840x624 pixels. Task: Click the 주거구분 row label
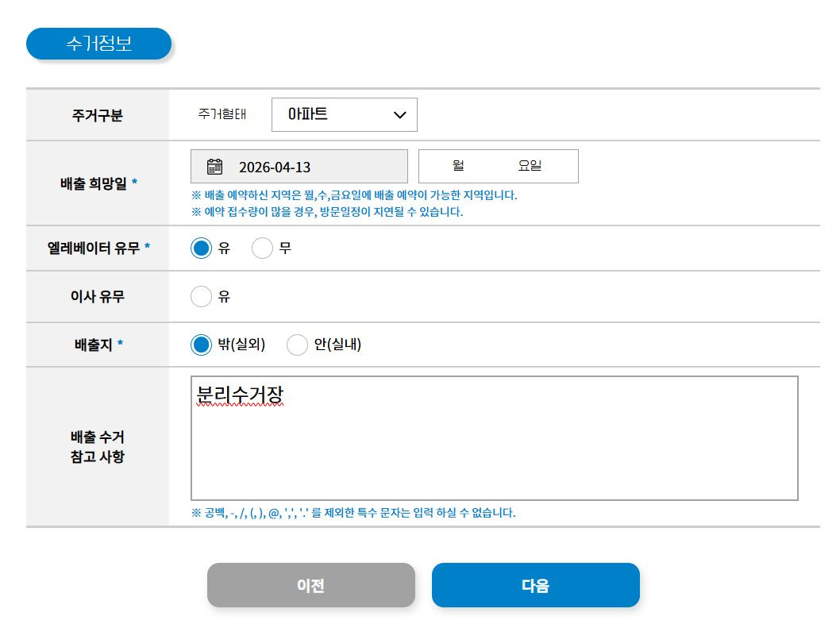click(98, 115)
